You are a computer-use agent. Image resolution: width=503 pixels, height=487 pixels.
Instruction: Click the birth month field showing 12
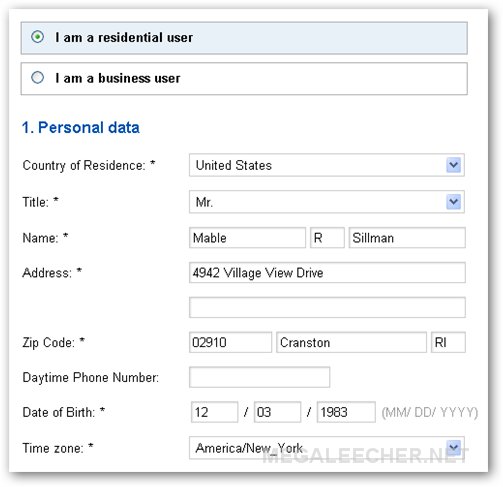(215, 412)
